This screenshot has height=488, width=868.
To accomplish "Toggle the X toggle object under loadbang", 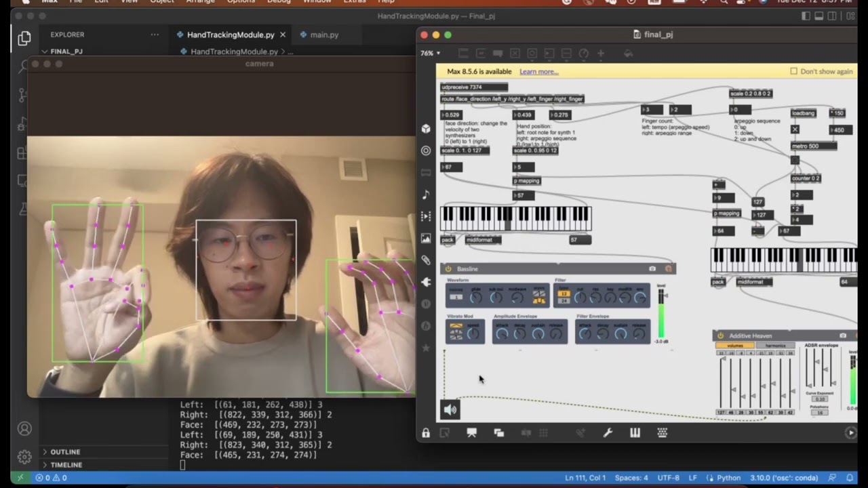I will click(795, 129).
